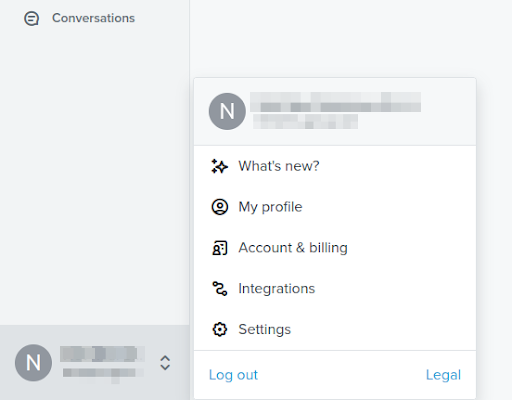Log out of the account

(233, 375)
